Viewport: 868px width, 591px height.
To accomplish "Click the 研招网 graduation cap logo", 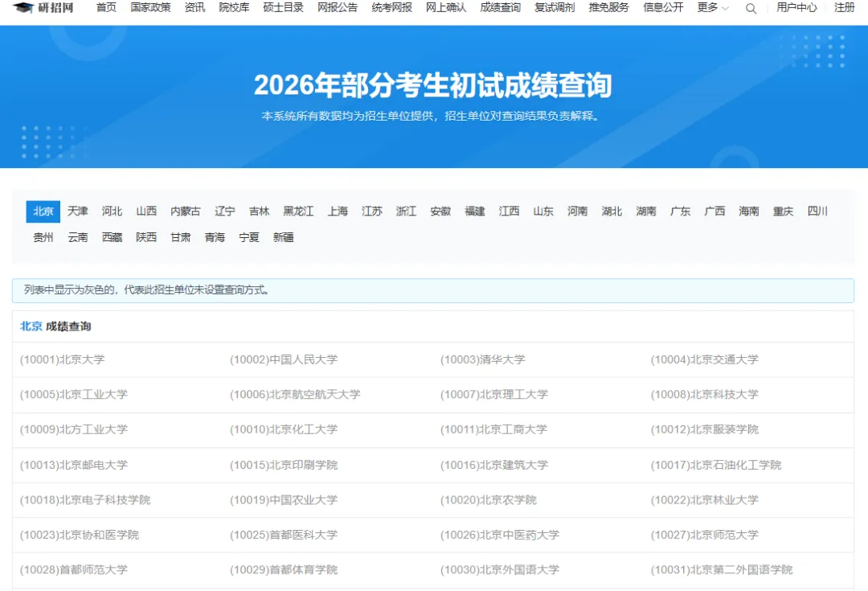I will (x=43, y=8).
